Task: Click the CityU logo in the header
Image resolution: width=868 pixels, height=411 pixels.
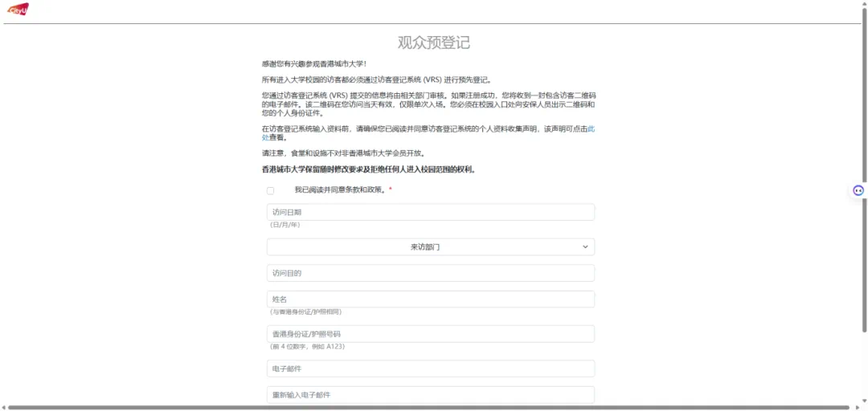Action: pos(17,10)
